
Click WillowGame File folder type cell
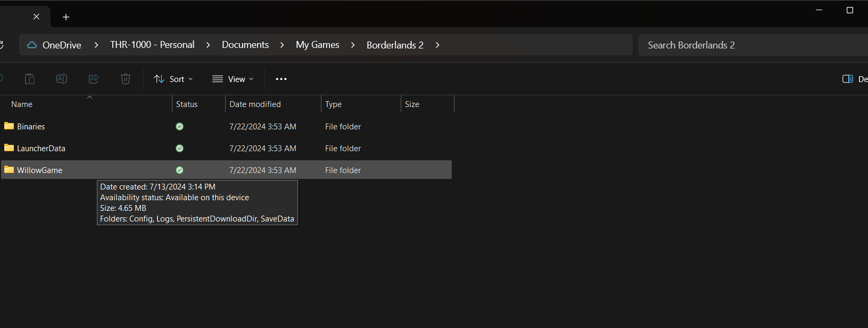click(x=343, y=170)
